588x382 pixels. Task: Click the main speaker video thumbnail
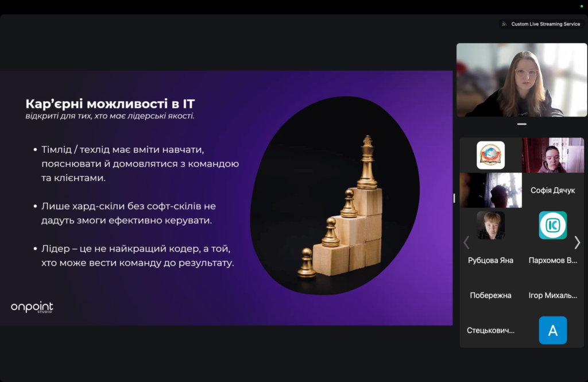click(521, 80)
